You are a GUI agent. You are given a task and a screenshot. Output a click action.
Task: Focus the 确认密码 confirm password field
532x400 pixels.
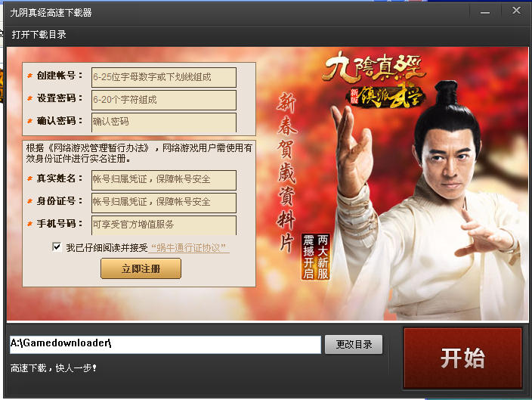tap(164, 122)
